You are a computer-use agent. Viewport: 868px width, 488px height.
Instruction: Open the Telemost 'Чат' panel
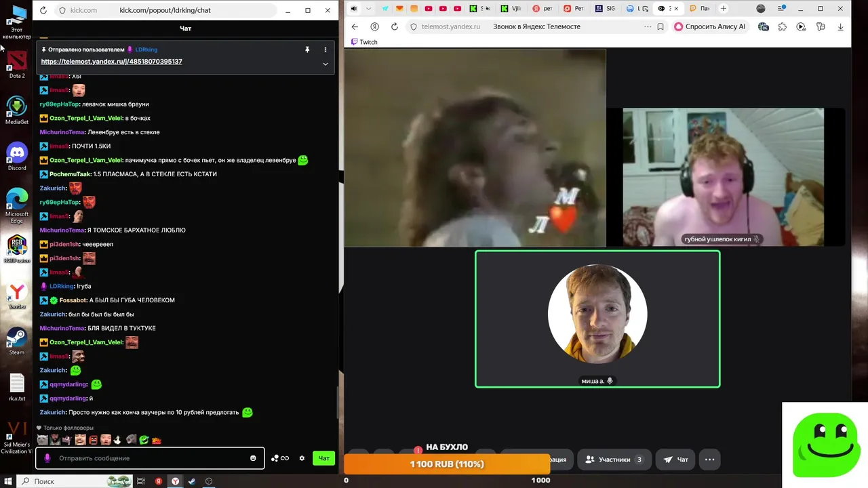coord(676,460)
